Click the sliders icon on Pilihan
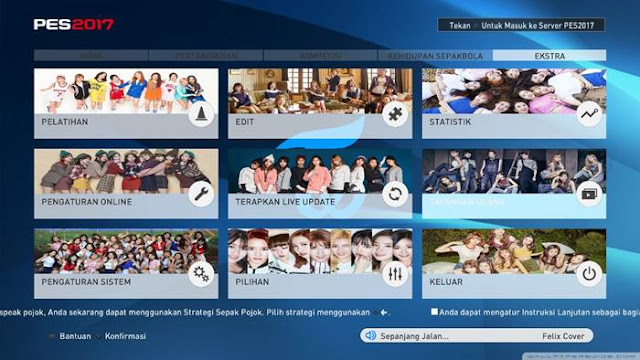Screen dimensions: 640x360 [395, 274]
